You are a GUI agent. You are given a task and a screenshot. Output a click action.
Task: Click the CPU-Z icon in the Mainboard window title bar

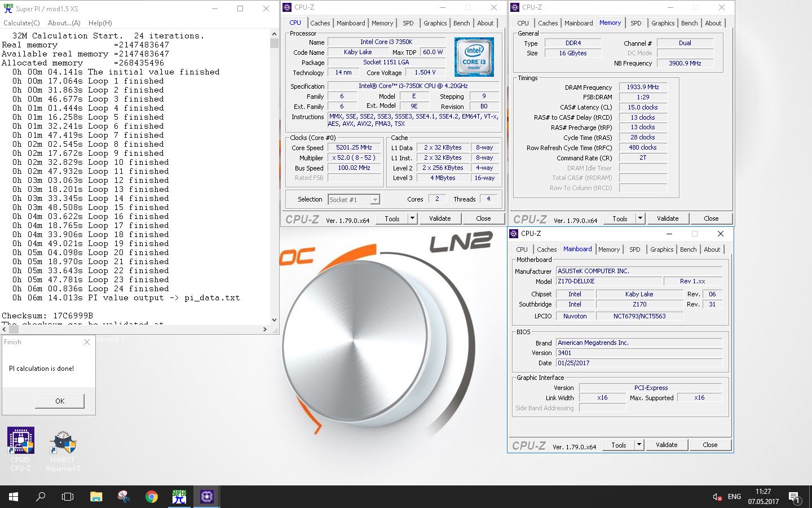pos(514,233)
